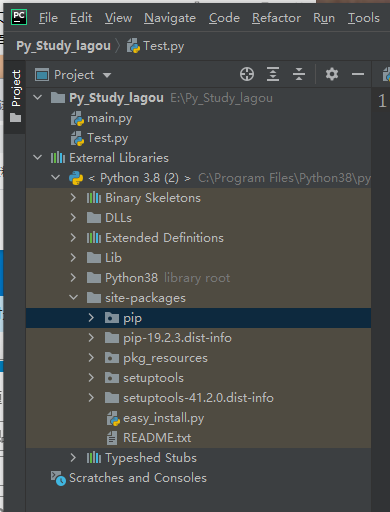The height and width of the screenshot is (512, 390).
Task: Expand the Extended Definitions node
Action: click(x=73, y=238)
